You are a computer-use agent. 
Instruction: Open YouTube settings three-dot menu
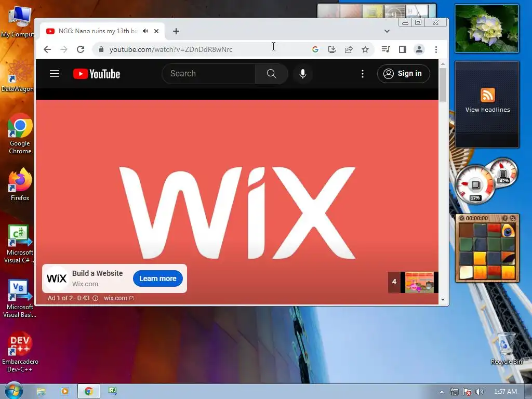click(362, 74)
